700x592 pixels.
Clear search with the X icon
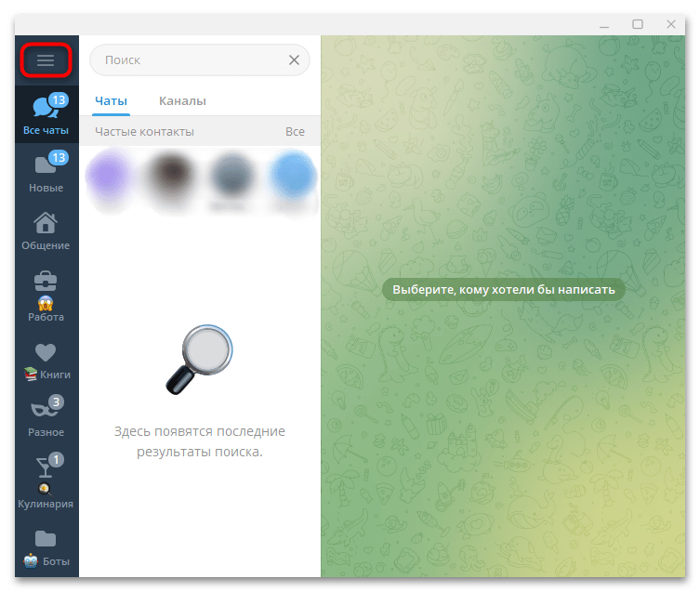pos(294,59)
